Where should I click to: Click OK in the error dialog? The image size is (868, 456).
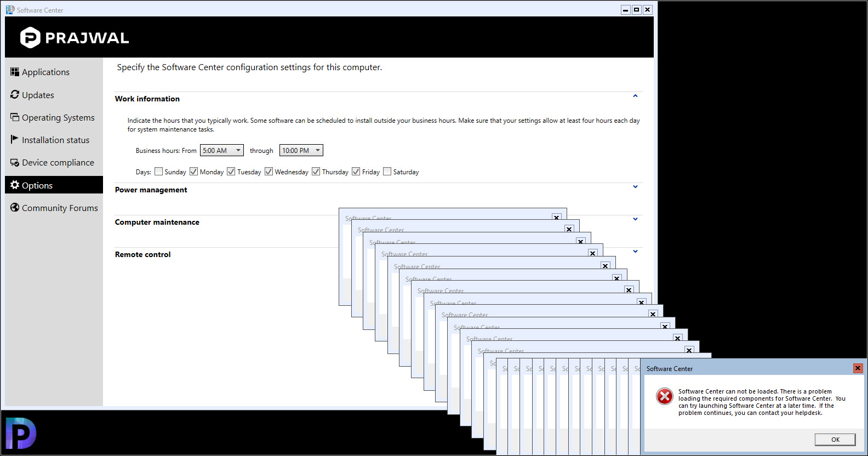835,440
